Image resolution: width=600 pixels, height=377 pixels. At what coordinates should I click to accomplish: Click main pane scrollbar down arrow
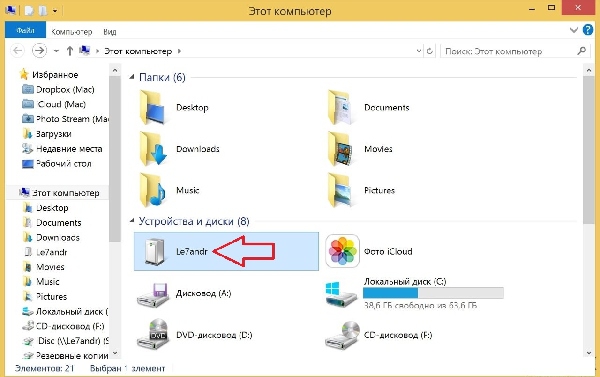coord(589,353)
